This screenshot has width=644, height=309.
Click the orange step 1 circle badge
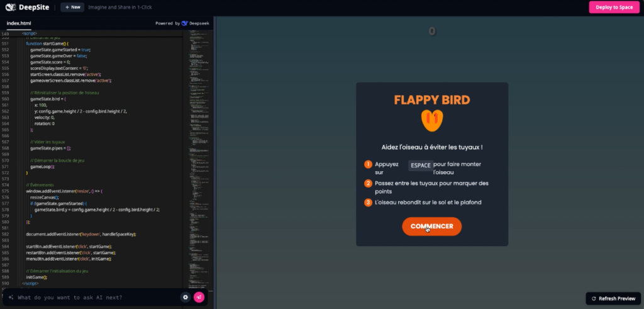click(x=368, y=165)
